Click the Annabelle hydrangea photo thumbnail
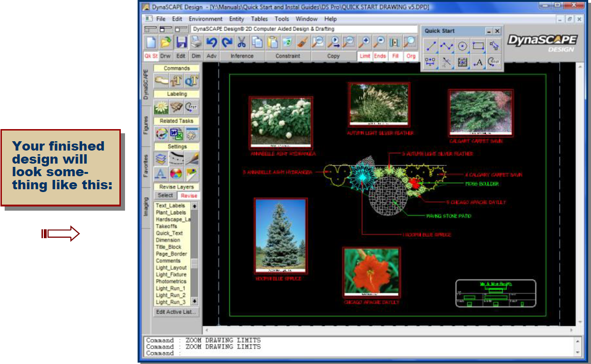 pos(281,124)
